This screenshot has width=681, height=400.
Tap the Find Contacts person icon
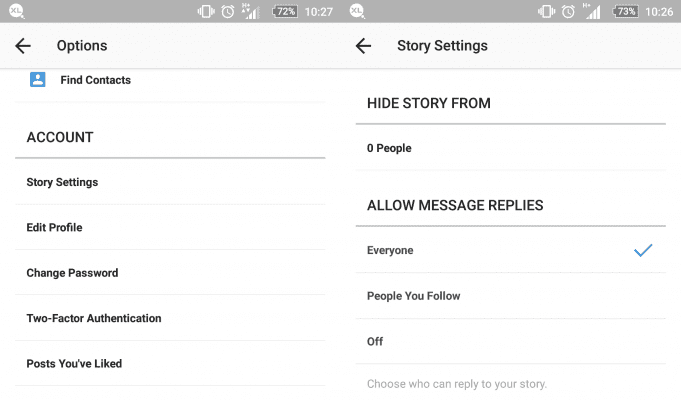[x=38, y=79]
